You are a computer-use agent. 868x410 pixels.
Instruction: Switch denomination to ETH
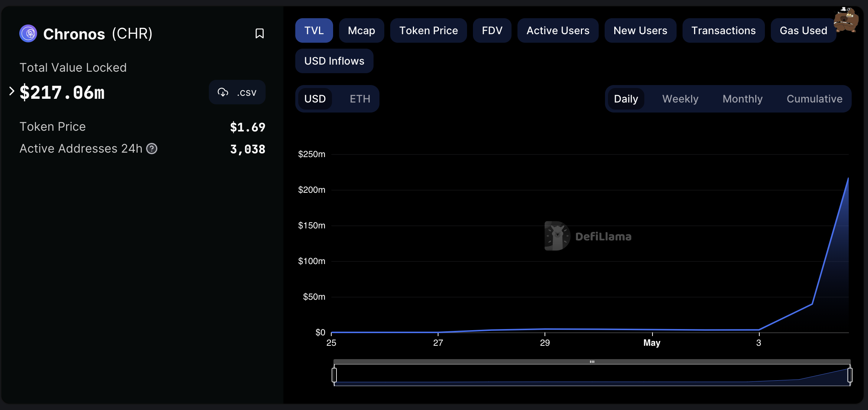pos(360,99)
